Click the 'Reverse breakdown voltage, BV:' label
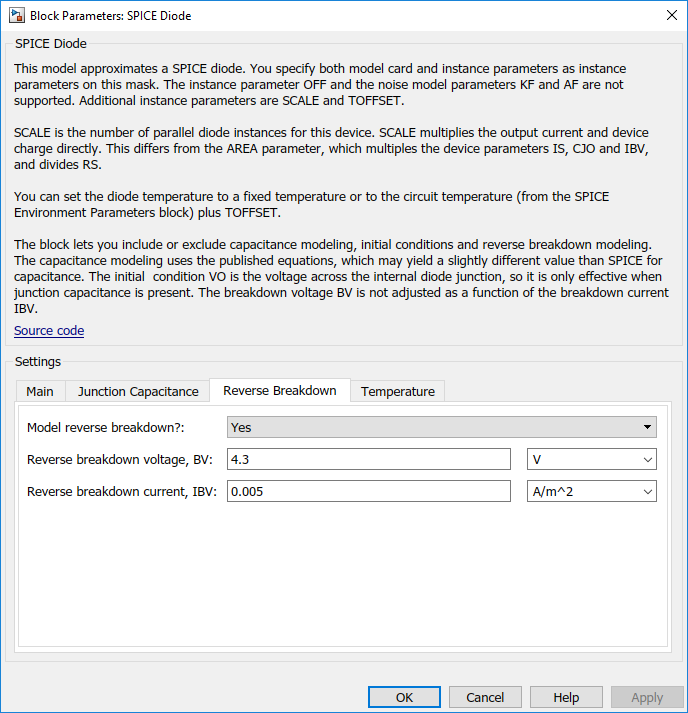The width and height of the screenshot is (688, 713). pyautogui.click(x=120, y=459)
